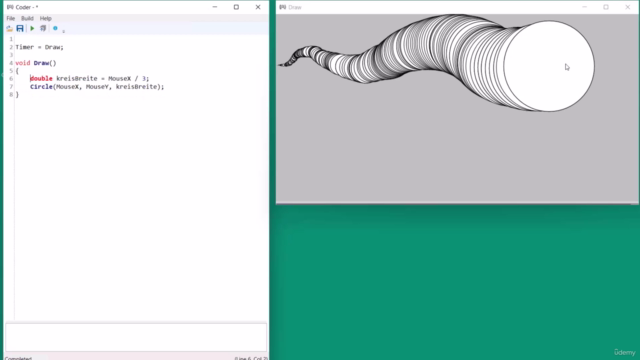Open the File menu
Screen dimensions: 640x360
coord(11,18)
